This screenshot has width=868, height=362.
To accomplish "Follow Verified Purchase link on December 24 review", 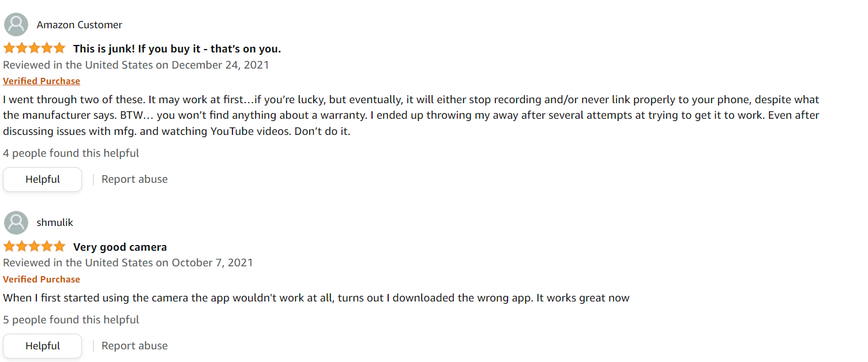I will 42,81.
